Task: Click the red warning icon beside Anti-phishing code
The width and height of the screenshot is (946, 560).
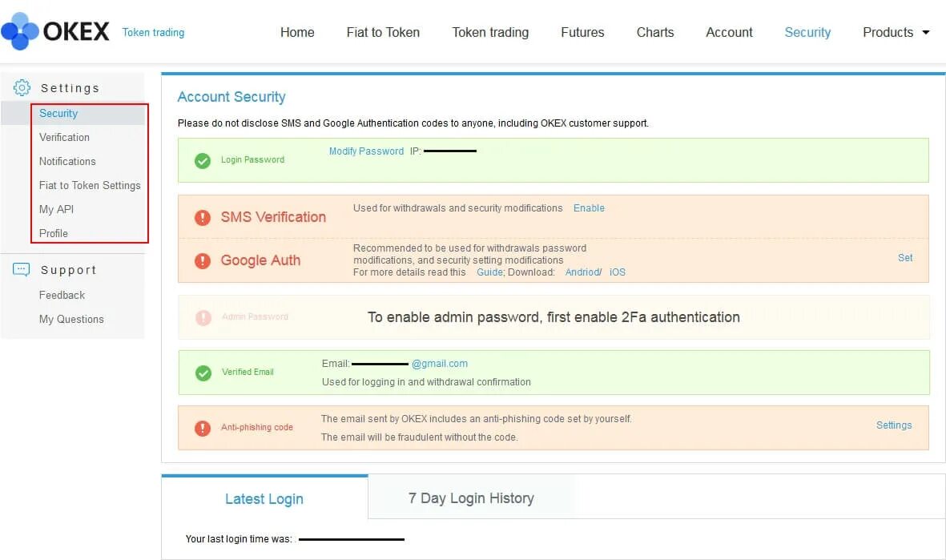Action: pyautogui.click(x=203, y=428)
